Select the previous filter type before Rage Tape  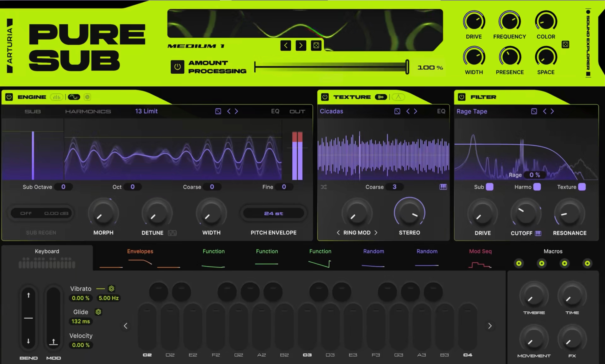click(x=544, y=111)
